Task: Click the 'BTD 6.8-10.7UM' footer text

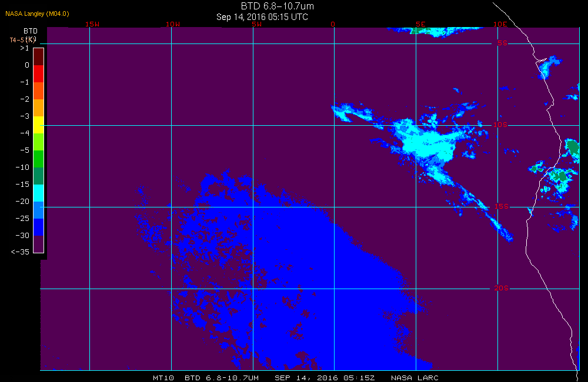Action: coord(222,378)
